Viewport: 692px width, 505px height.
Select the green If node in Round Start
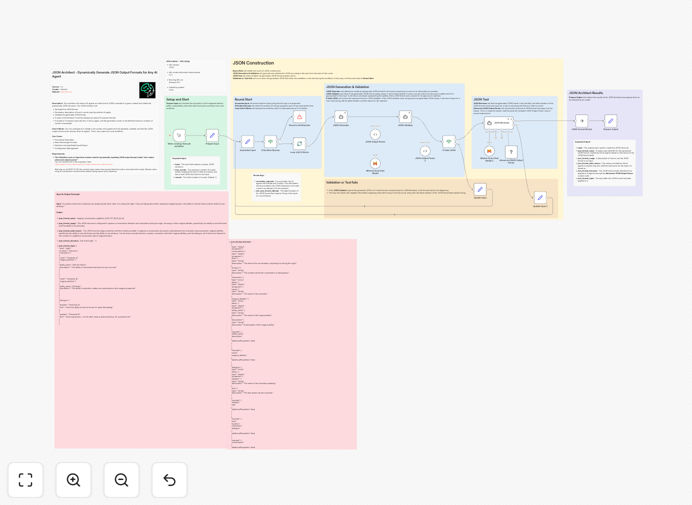(271, 142)
